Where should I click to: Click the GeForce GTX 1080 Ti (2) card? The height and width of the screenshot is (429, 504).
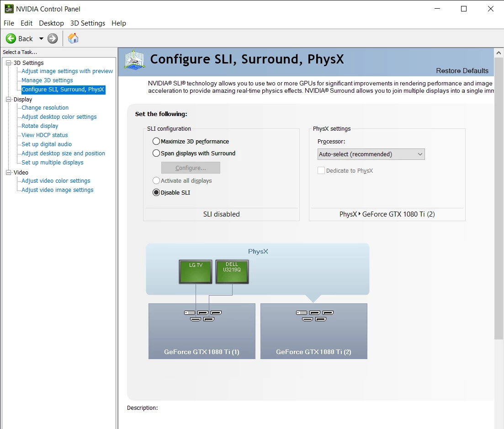coord(314,331)
